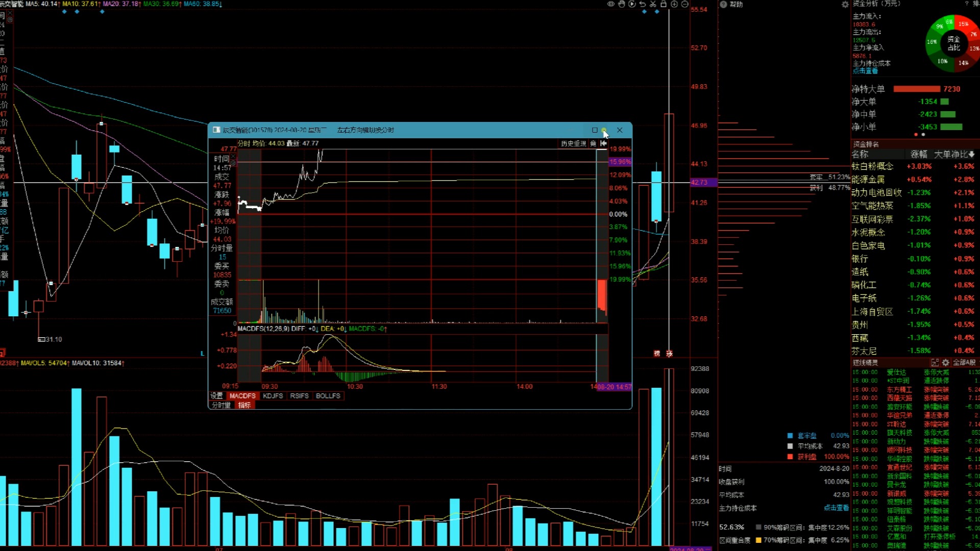Open the 全部A股 filter dropdown
The width and height of the screenshot is (980, 551).
pyautogui.click(x=966, y=363)
